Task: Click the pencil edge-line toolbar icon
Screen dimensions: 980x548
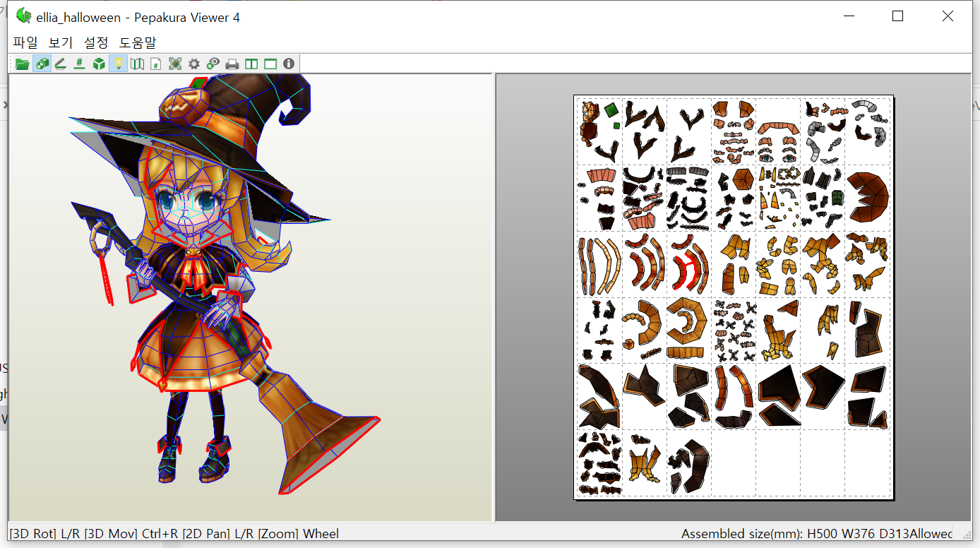Action: 61,64
